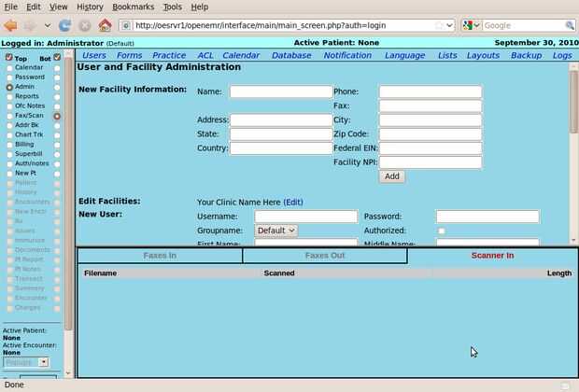The height and width of the screenshot is (392, 579).
Task: Select Billing bottom-frame radio button
Action: (57, 145)
